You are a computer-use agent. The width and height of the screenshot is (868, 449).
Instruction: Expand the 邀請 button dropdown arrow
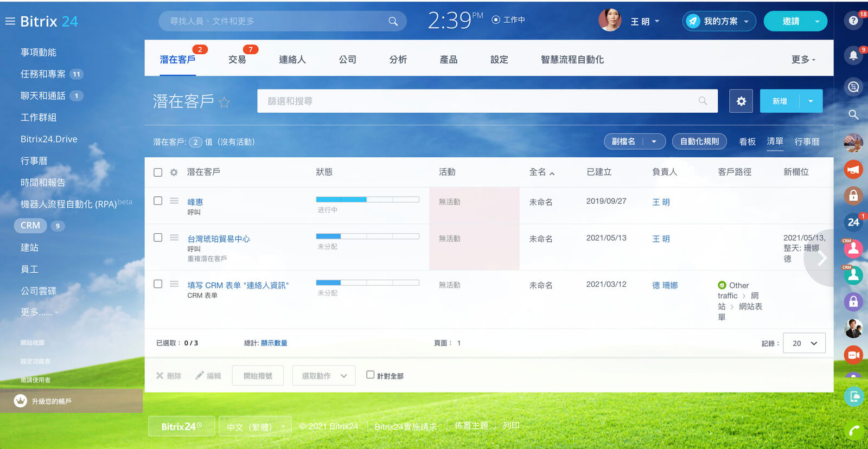(x=817, y=21)
